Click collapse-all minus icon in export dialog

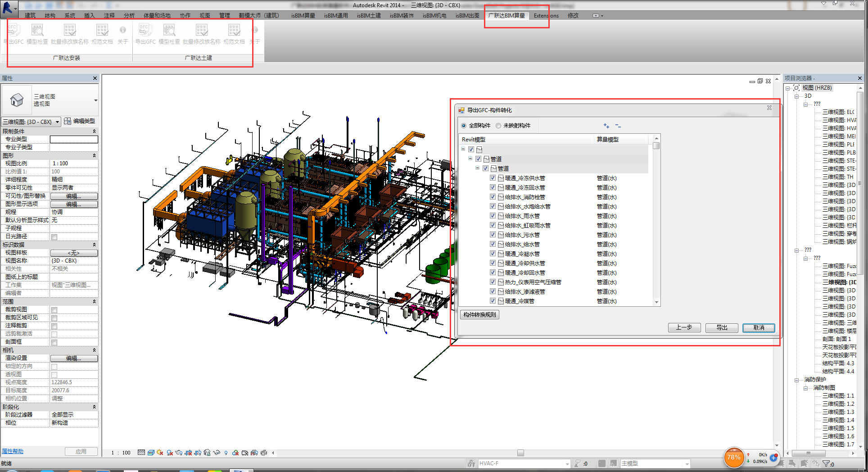tap(618, 126)
